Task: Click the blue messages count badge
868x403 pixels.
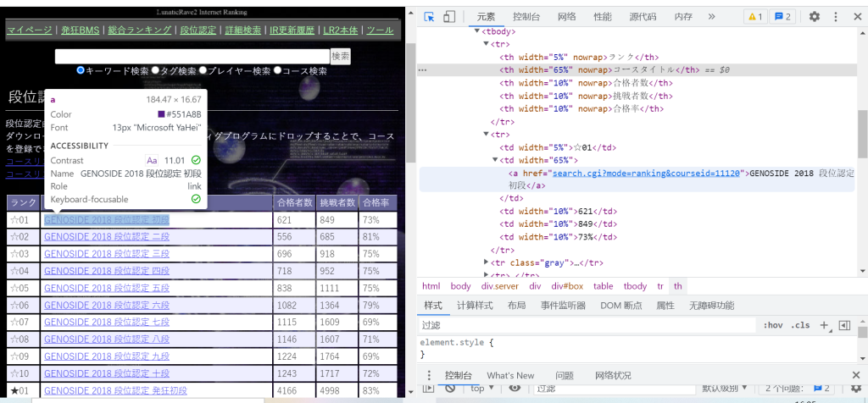Action: coord(782,16)
